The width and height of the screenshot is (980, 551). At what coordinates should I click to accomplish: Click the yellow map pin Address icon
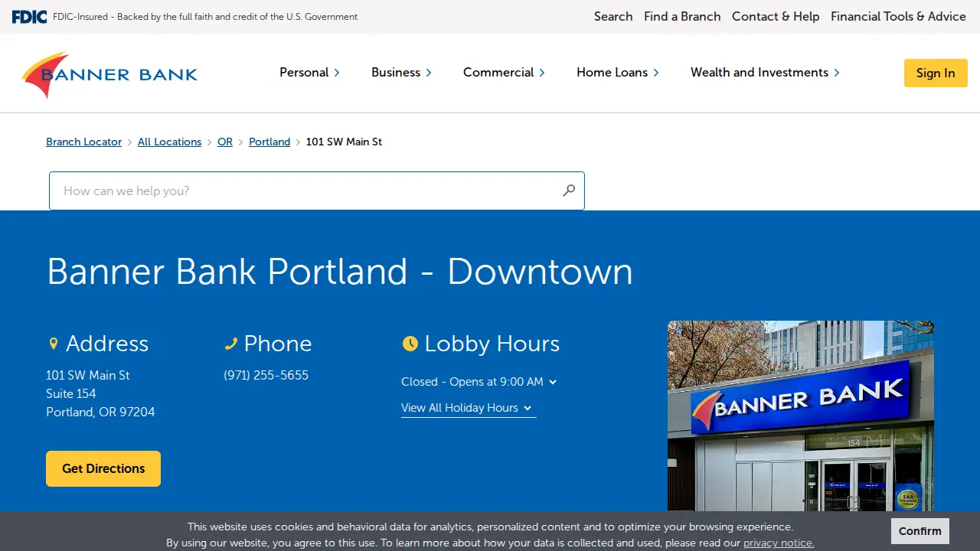pos(53,344)
